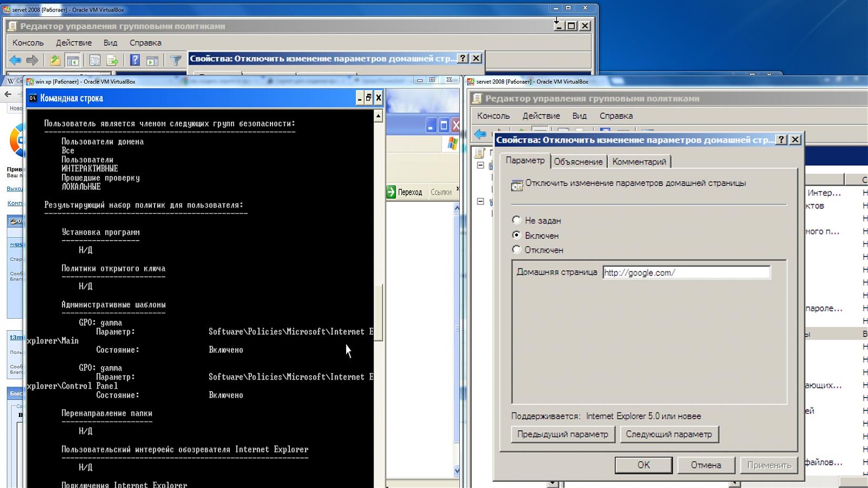Click the blue Back arrow in the top toolbar

[x=15, y=60]
